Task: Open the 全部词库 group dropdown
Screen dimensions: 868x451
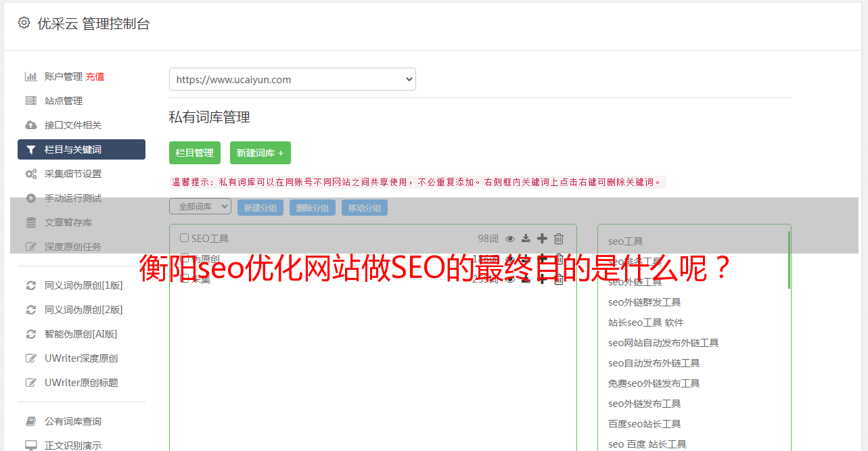Action: [x=200, y=207]
